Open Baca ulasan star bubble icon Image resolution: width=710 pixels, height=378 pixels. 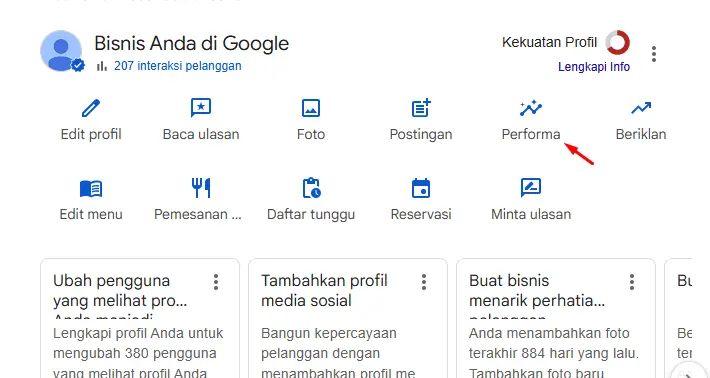pyautogui.click(x=201, y=108)
